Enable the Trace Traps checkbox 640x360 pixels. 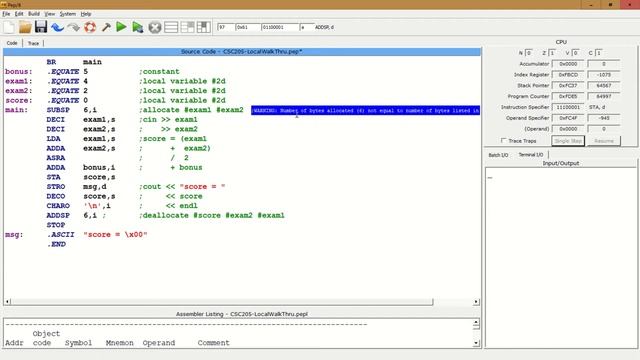coord(504,140)
